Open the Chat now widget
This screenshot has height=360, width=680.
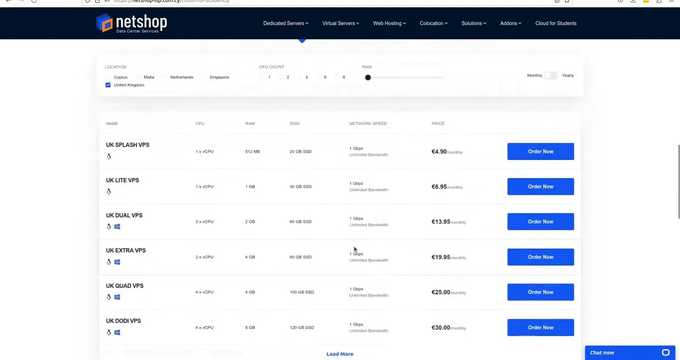(630, 353)
